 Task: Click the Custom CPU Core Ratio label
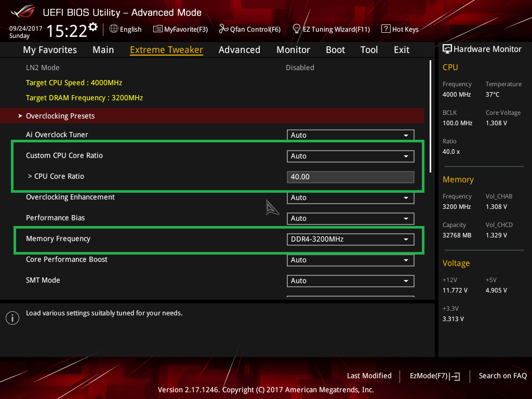click(64, 155)
